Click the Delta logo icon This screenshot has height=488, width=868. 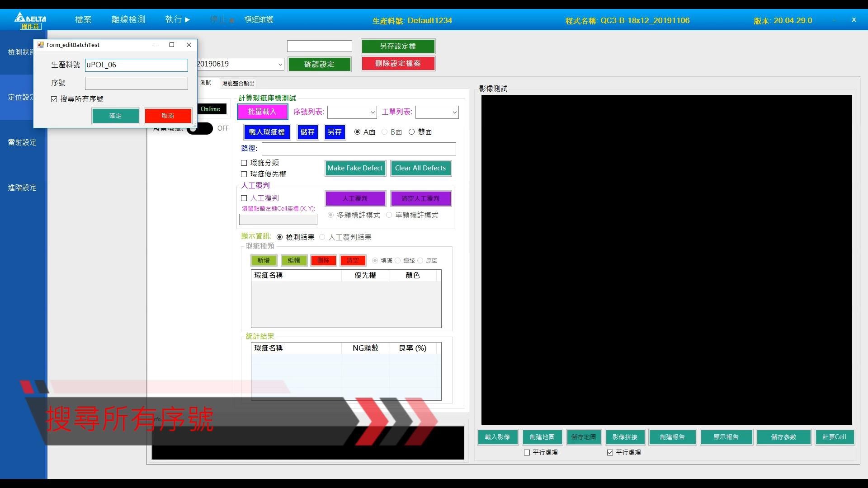[x=30, y=18]
